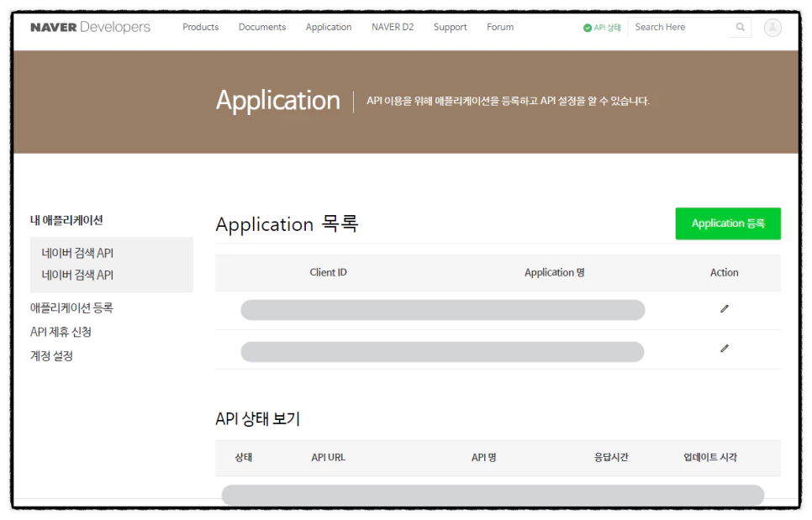Click the API URL column header
The height and width of the screenshot is (520, 812).
329,457
